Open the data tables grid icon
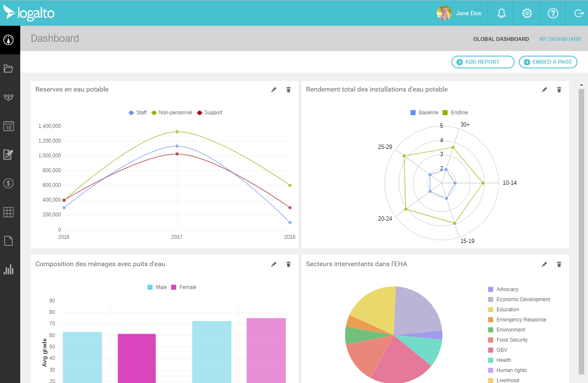This screenshot has height=383, width=588. (x=8, y=212)
